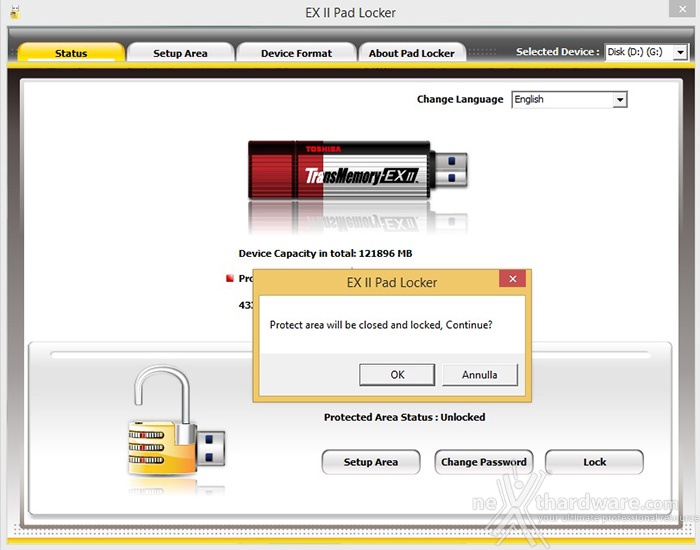700x550 pixels.
Task: Open the Setup Area tab
Action: tap(180, 53)
